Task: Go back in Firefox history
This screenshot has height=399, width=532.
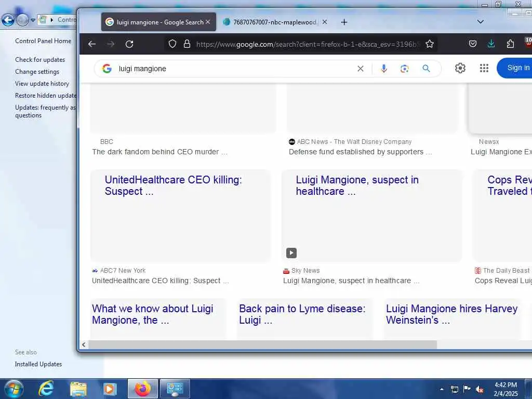Action: (91, 44)
